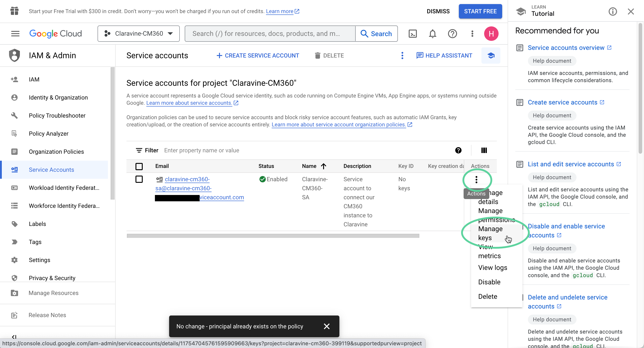The height and width of the screenshot is (348, 644).
Task: Open the tutorial learn icon near Help Assistant
Action: [x=491, y=55]
